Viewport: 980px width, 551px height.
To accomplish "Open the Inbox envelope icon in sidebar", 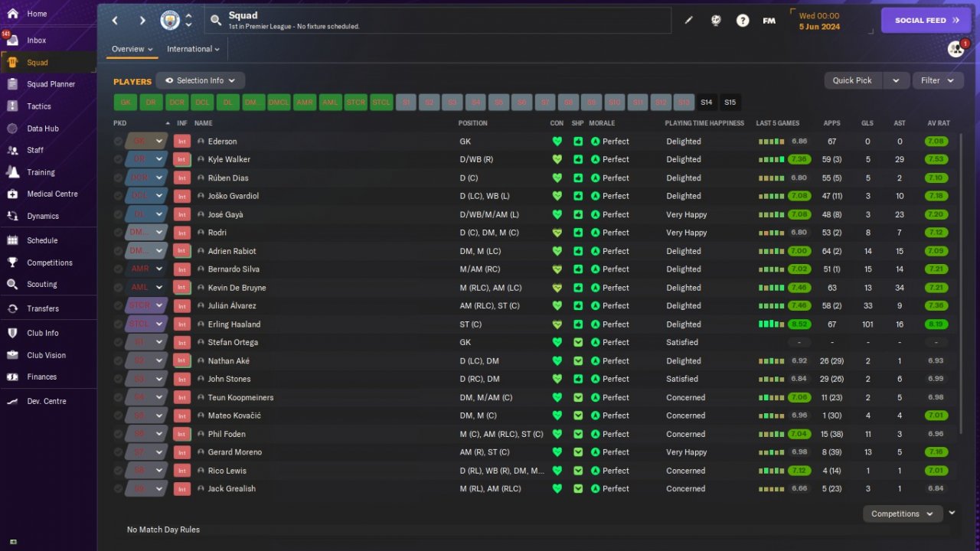I will [12, 41].
